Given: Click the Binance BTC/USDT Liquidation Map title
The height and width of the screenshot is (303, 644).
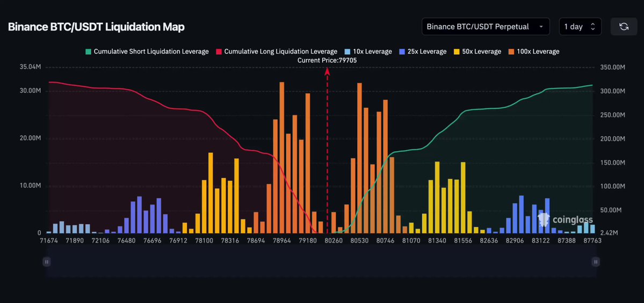Looking at the screenshot, I should (x=96, y=27).
